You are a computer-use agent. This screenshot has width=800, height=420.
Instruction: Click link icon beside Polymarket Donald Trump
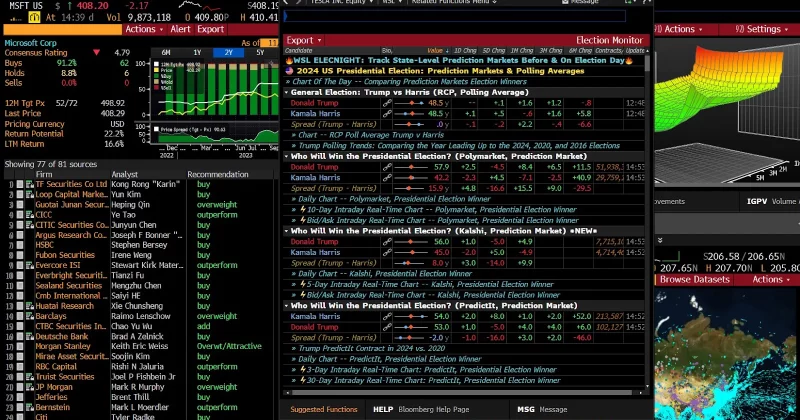coord(387,167)
